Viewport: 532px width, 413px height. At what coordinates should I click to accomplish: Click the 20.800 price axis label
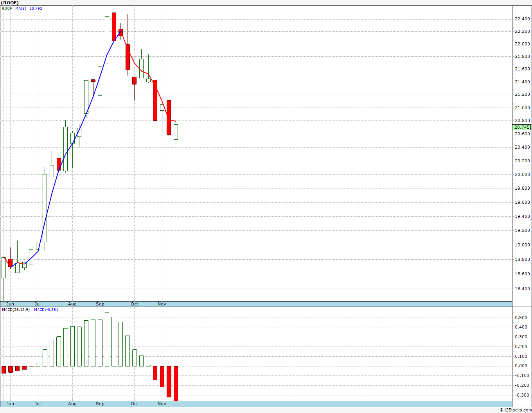point(522,120)
